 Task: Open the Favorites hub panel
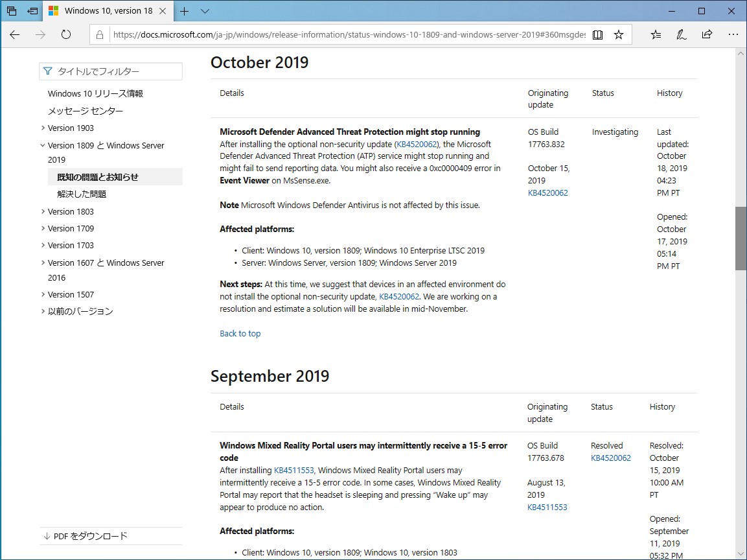[656, 35]
